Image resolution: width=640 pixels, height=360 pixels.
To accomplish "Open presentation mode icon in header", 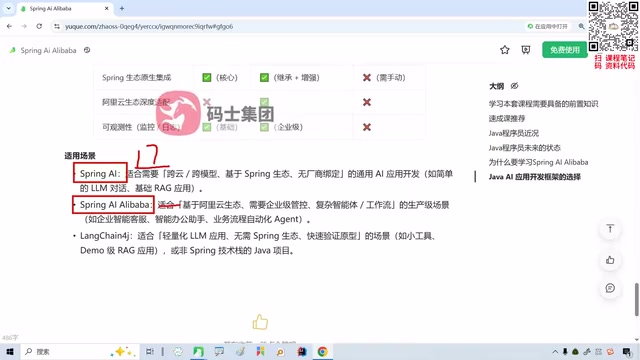I will pyautogui.click(x=526, y=50).
